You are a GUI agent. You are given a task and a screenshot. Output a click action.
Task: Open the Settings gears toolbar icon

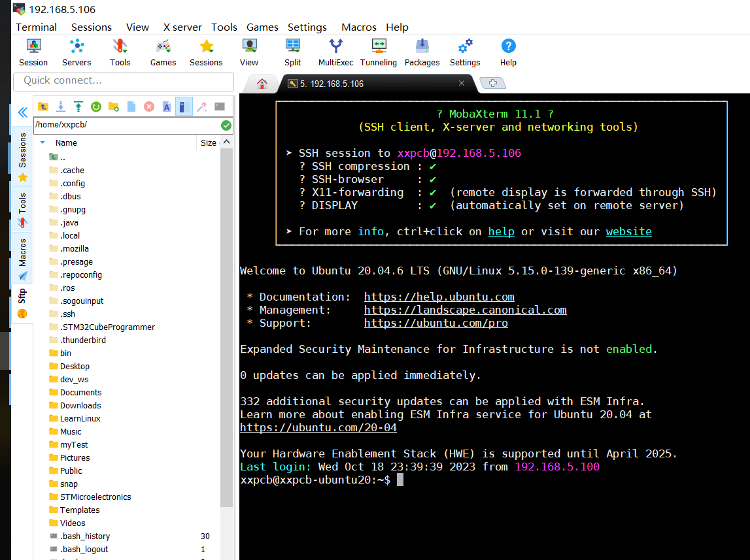tap(465, 52)
